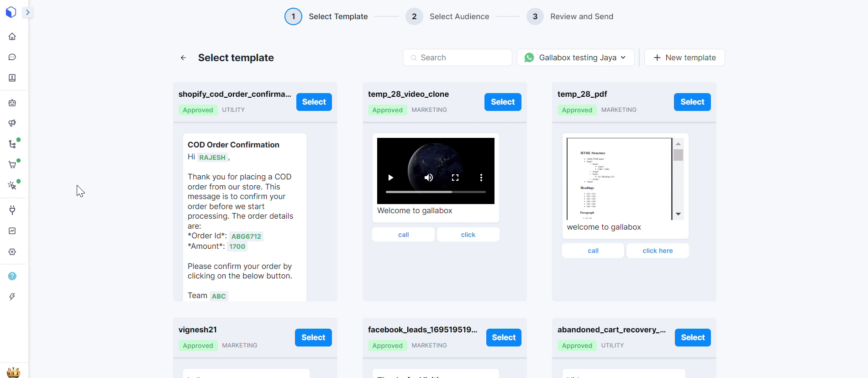The image size is (868, 378).
Task: Open the Conversations chat icon
Action: (x=12, y=57)
